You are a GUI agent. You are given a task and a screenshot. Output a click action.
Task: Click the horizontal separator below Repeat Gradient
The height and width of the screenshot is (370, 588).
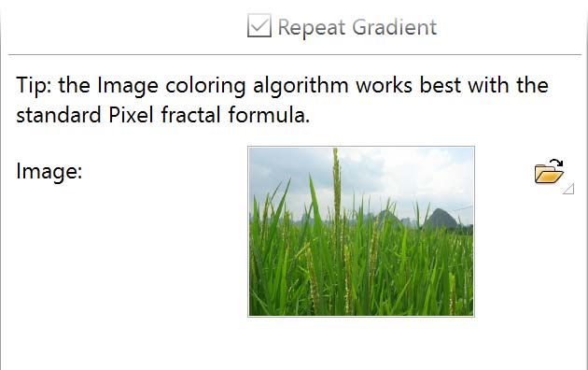pos(295,55)
